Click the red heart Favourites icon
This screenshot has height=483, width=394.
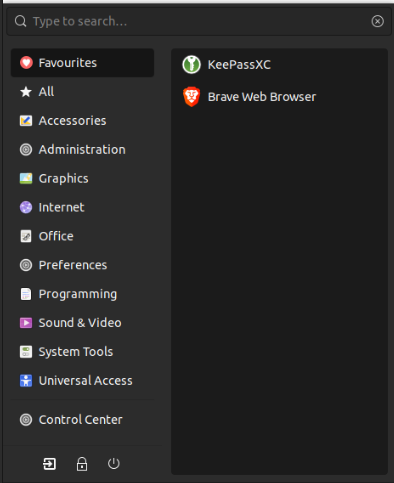click(x=26, y=63)
